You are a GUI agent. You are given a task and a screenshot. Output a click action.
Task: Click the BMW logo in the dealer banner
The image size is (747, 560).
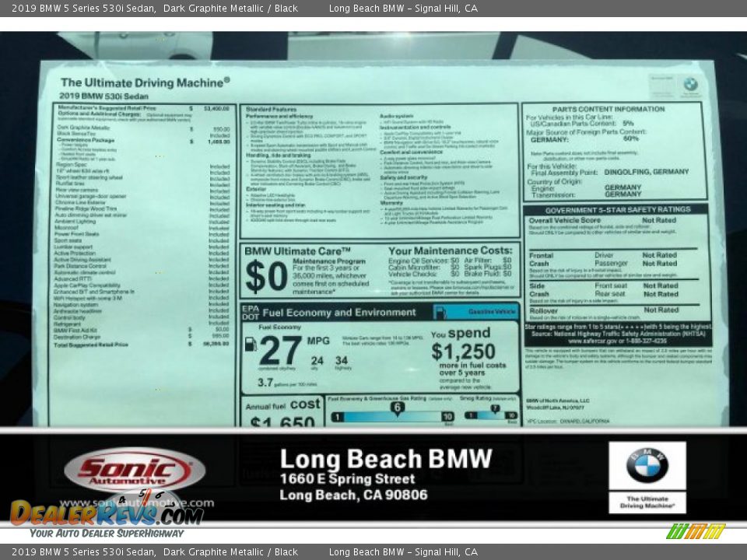(647, 465)
